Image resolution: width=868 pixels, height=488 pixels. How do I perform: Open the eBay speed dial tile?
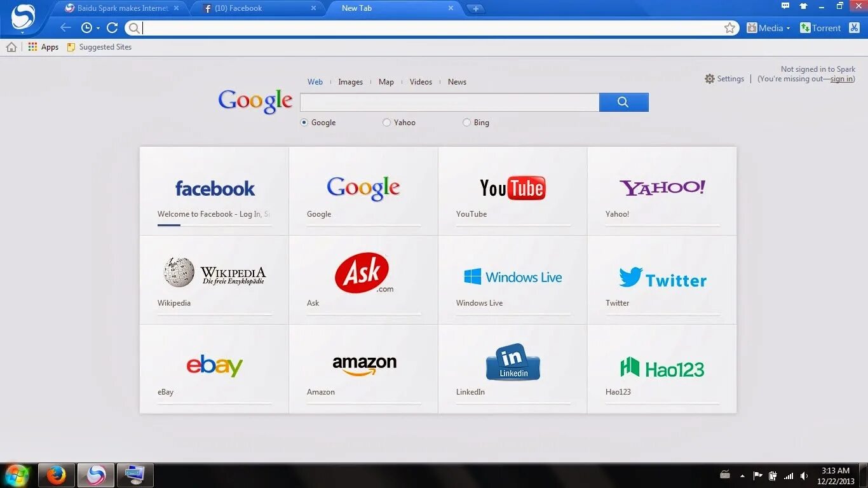(214, 369)
